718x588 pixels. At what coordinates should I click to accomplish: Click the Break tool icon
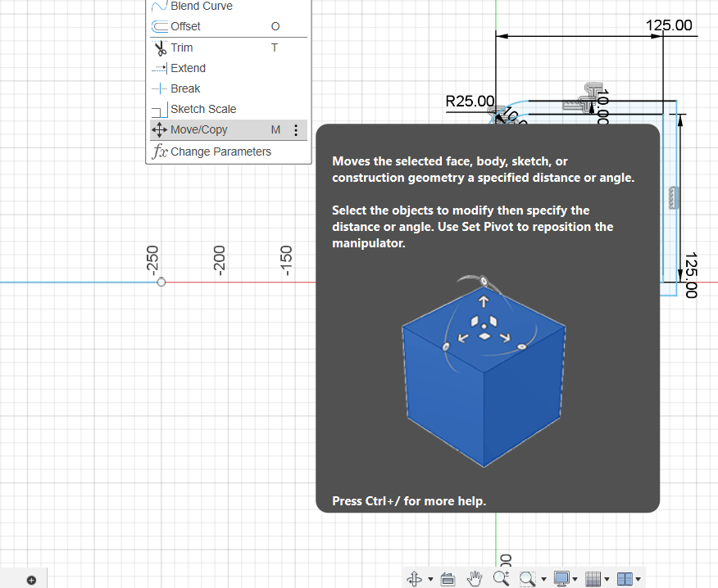coord(159,88)
